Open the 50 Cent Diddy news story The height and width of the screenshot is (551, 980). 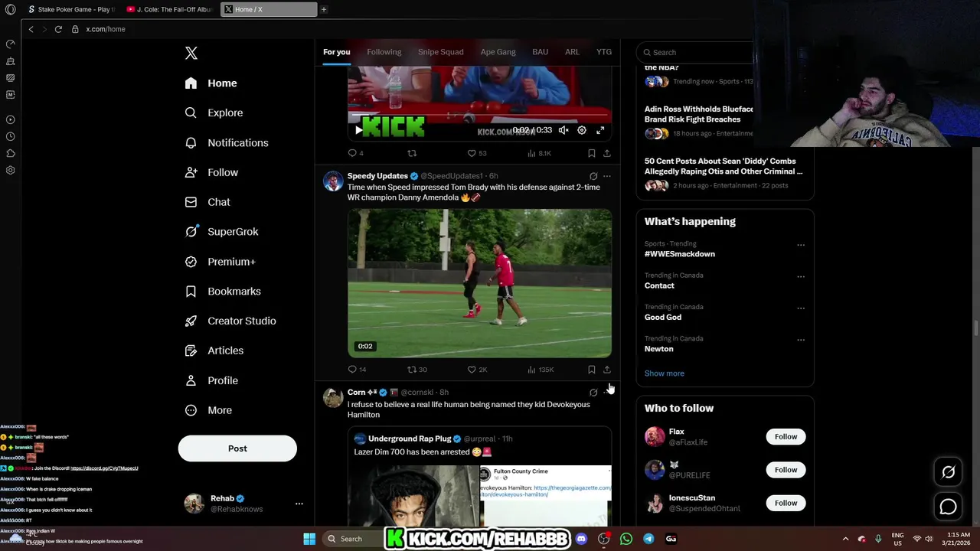[x=724, y=174]
